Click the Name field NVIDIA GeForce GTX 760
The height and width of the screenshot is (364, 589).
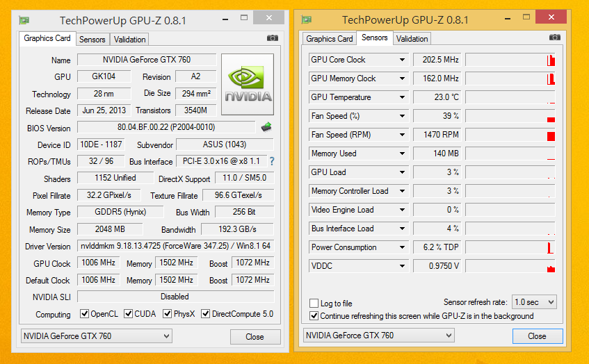pos(147,60)
